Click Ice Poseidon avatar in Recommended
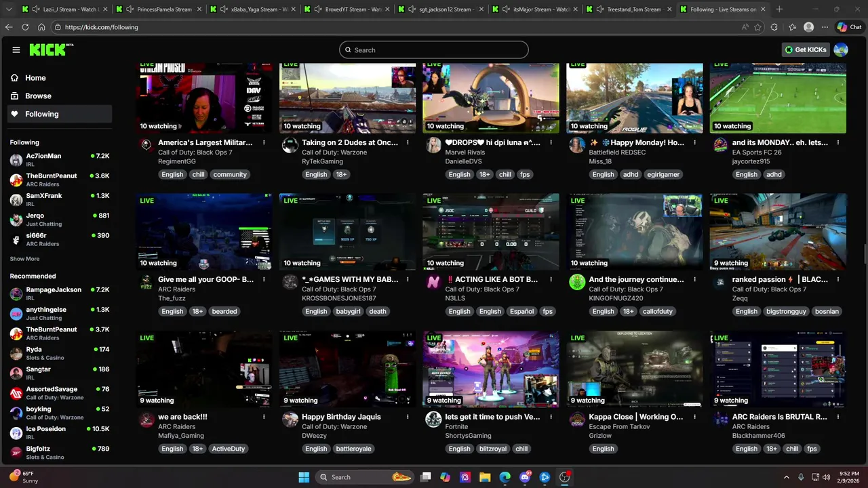The image size is (868, 488). (x=16, y=433)
